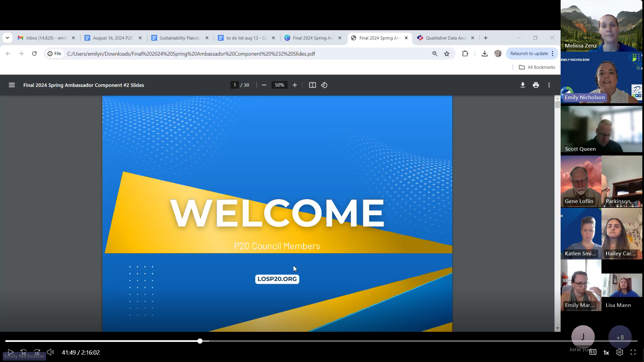Zoom in the PDF with plus icon
This screenshot has width=644, height=362.
295,85
